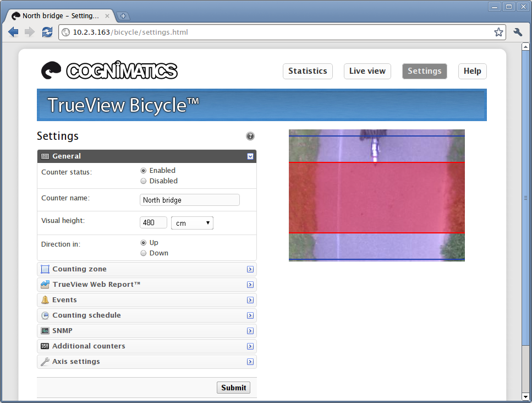Click the Visual height value field
Viewport: 532px width, 403px height.
pos(153,223)
